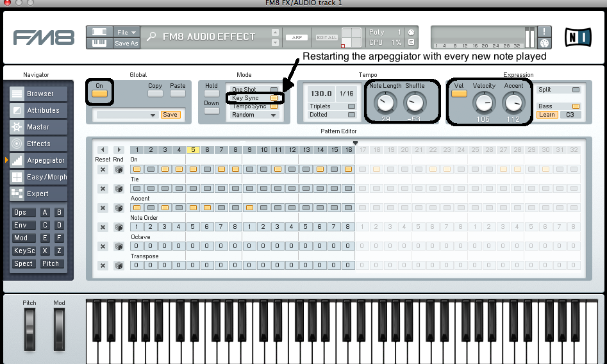Enable the Triplets checkbox
607x364 pixels.
point(351,106)
